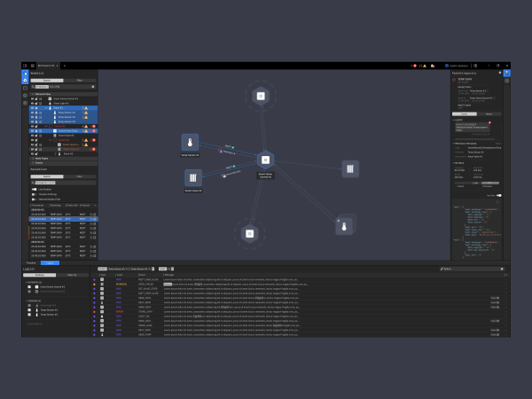The image size is (532, 399).
Task: Collapse the Gateways group in Log List
Action: tap(27, 282)
